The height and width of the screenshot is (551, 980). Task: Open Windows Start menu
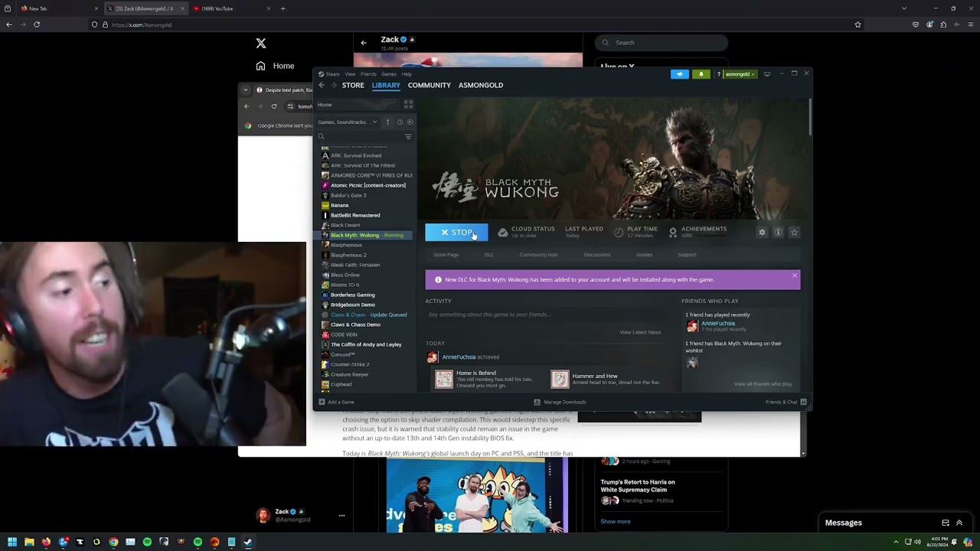pos(12,542)
